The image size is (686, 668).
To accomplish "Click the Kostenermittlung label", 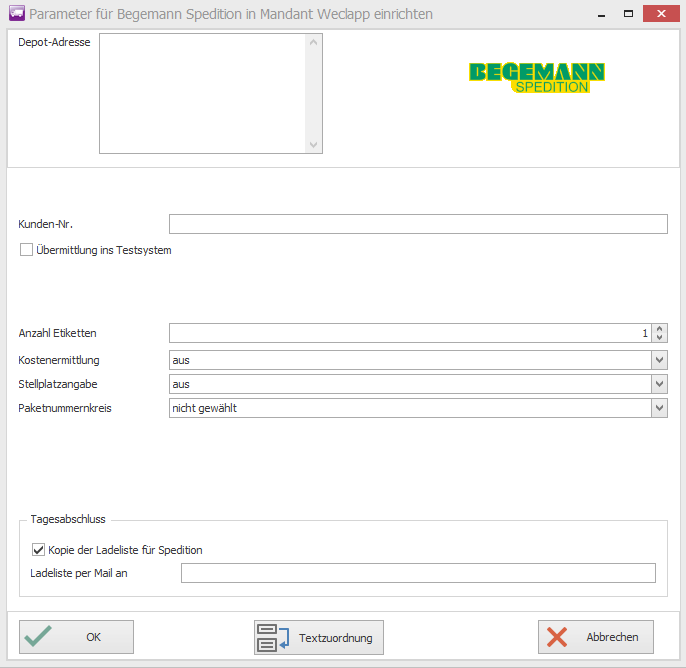I will (x=59, y=360).
